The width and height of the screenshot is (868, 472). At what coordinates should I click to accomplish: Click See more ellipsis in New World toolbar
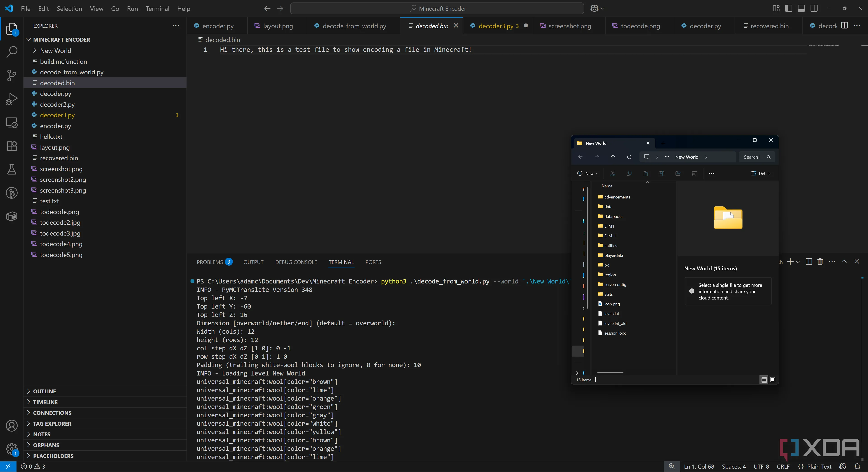click(711, 174)
